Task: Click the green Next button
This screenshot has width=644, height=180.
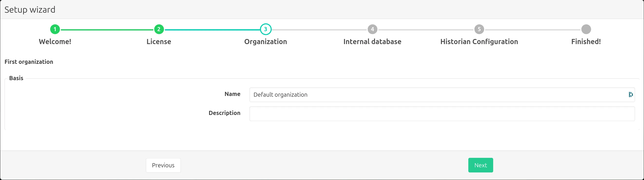Action: (481, 165)
